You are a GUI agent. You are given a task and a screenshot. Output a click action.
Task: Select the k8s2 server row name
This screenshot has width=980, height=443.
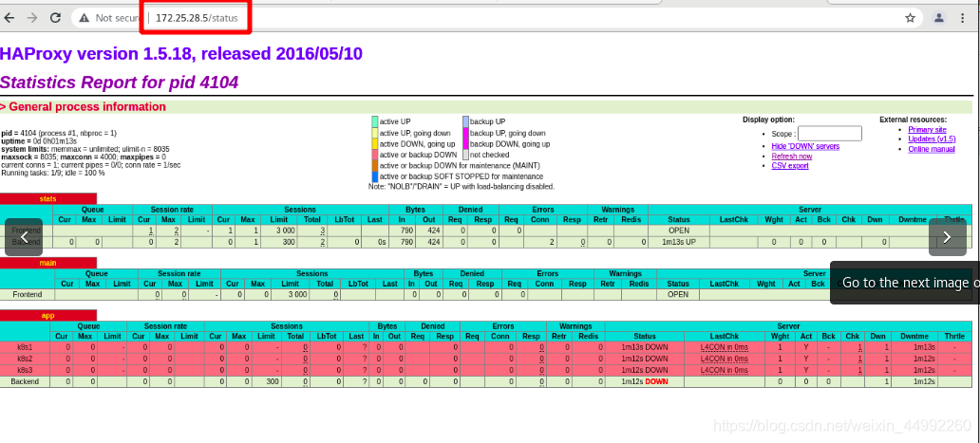tap(25, 359)
